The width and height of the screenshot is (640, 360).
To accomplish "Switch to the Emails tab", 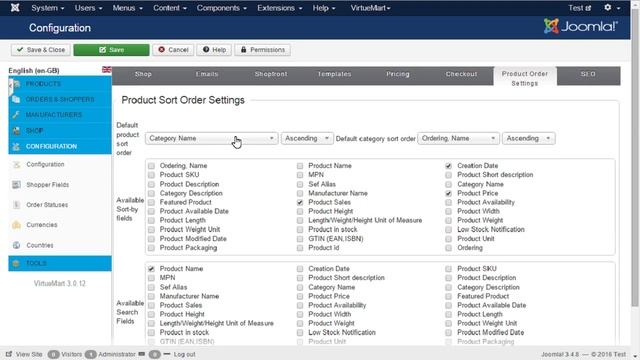I will (x=207, y=74).
